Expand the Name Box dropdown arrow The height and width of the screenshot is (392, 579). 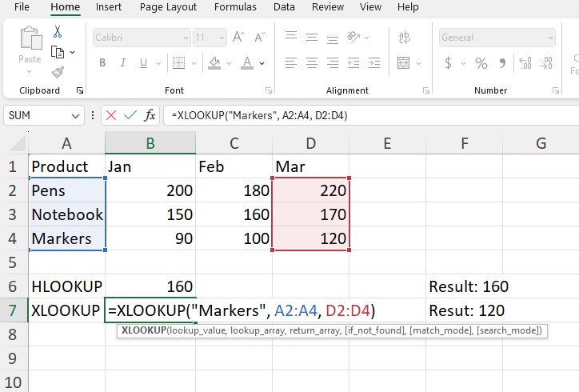[x=76, y=115]
